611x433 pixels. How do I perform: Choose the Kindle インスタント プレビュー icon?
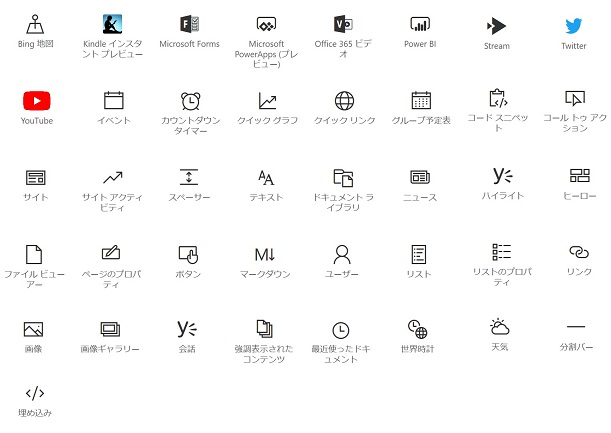(112, 24)
